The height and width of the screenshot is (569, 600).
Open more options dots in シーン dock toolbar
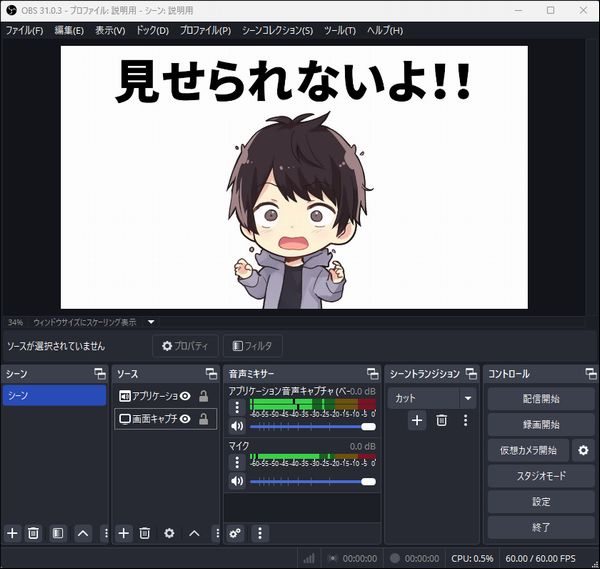tap(106, 533)
